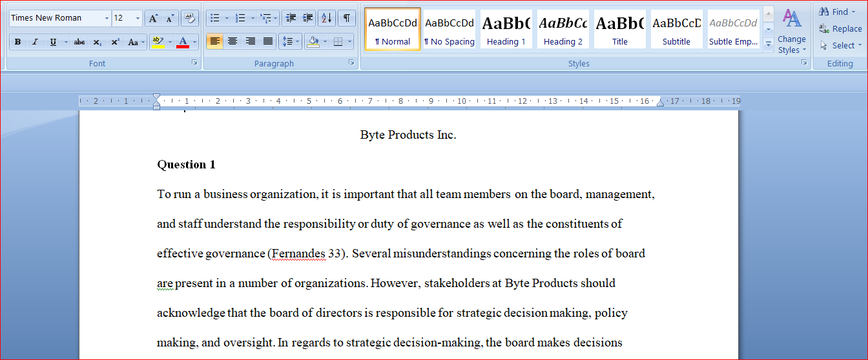
Task: Open the font size dropdown
Action: click(138, 18)
